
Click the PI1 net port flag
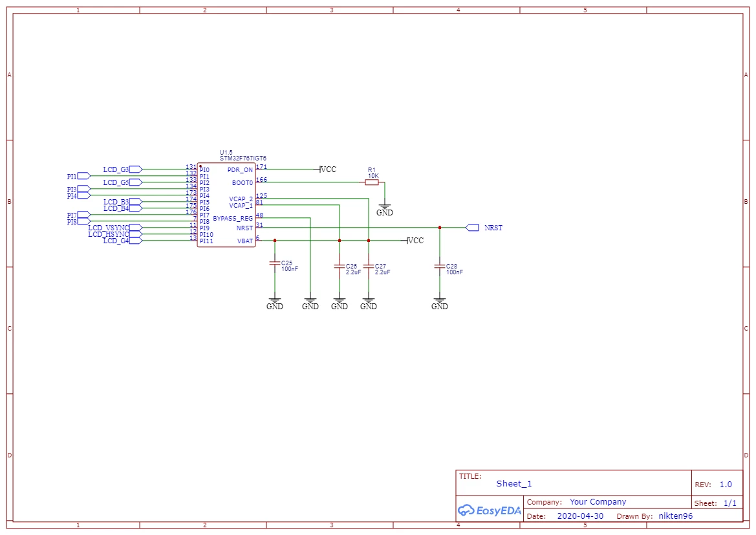coord(84,176)
